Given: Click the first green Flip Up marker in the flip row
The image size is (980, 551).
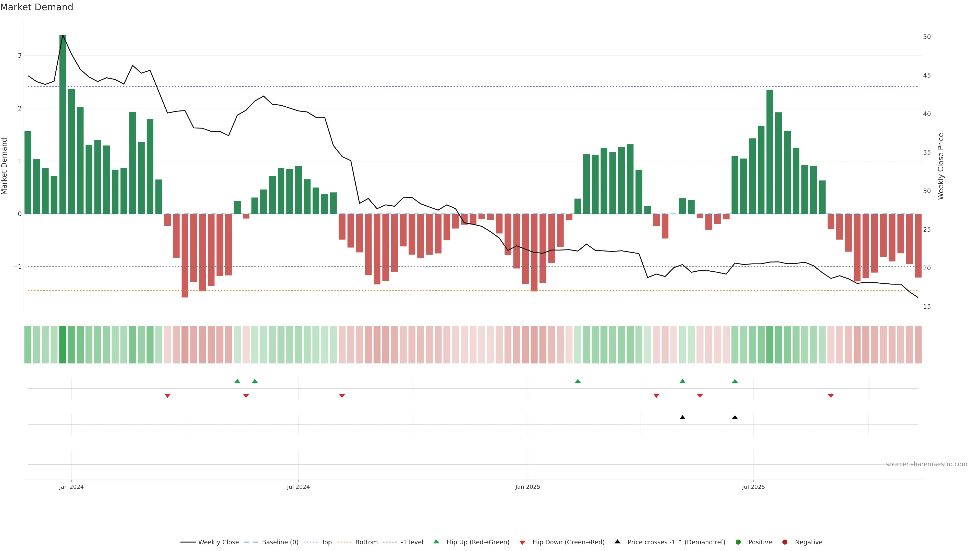Looking at the screenshot, I should 237,381.
